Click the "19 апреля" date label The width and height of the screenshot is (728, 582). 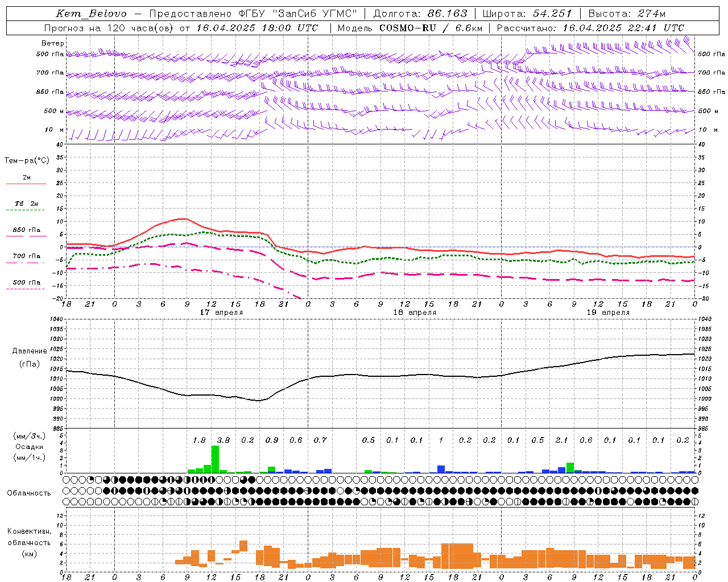pyautogui.click(x=608, y=313)
